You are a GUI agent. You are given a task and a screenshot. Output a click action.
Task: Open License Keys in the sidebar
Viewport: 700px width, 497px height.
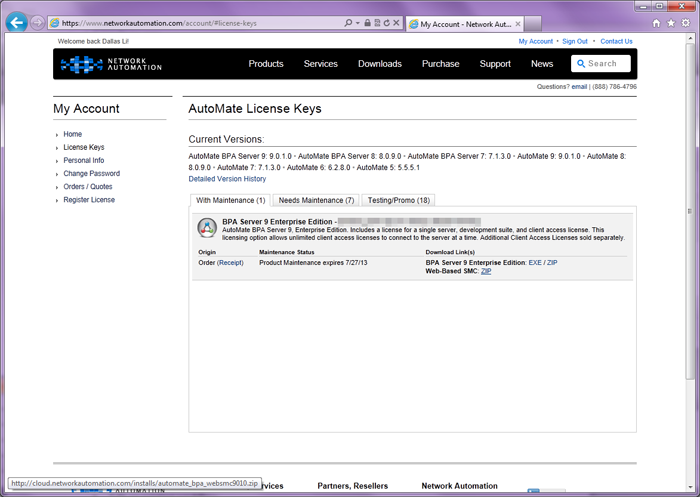(83, 147)
